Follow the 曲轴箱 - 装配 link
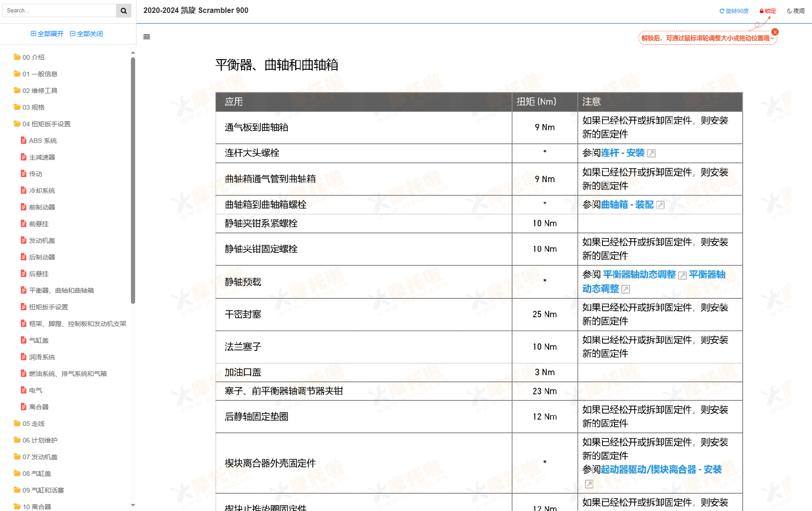This screenshot has width=812, height=511. pyautogui.click(x=627, y=205)
